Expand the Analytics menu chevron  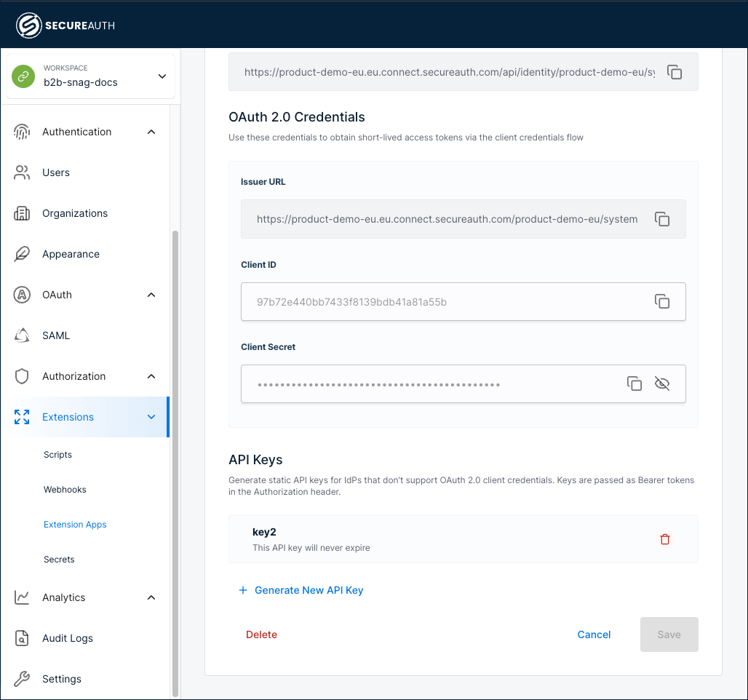[151, 597]
